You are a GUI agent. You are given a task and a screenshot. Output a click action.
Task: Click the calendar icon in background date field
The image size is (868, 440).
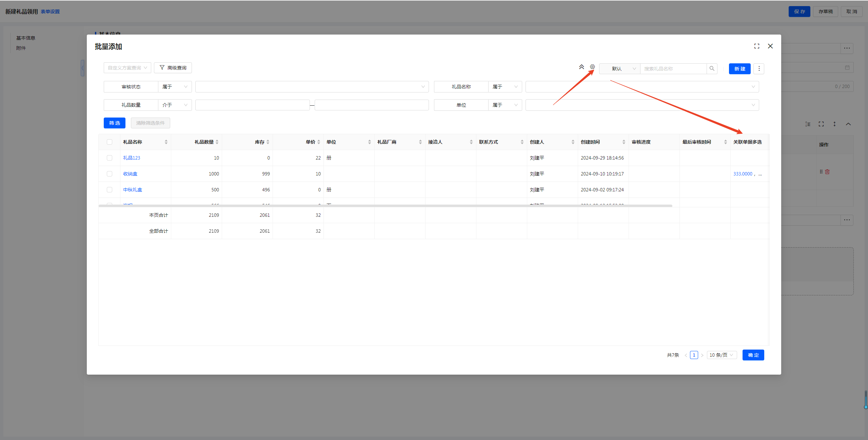[x=847, y=67]
